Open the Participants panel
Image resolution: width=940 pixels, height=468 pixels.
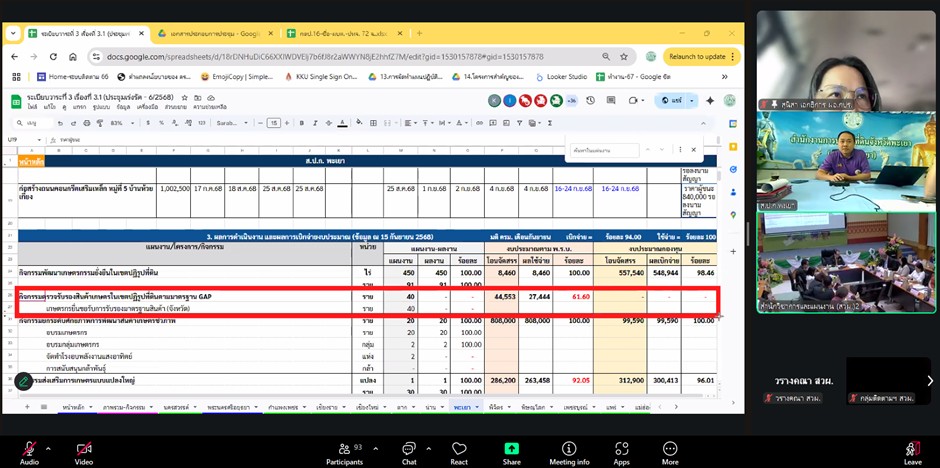tap(344, 449)
